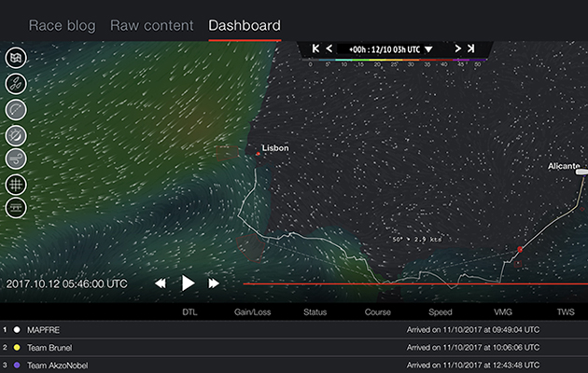Jump to first forecast time step
588x373 pixels.
coord(316,48)
